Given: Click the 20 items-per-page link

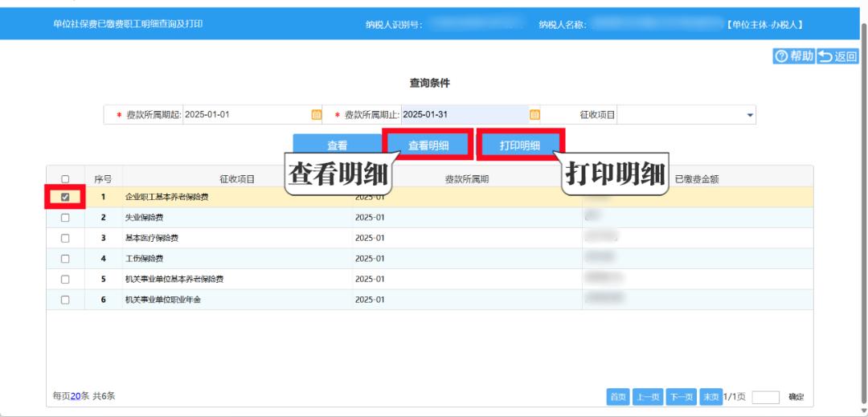Looking at the screenshot, I should (x=76, y=396).
